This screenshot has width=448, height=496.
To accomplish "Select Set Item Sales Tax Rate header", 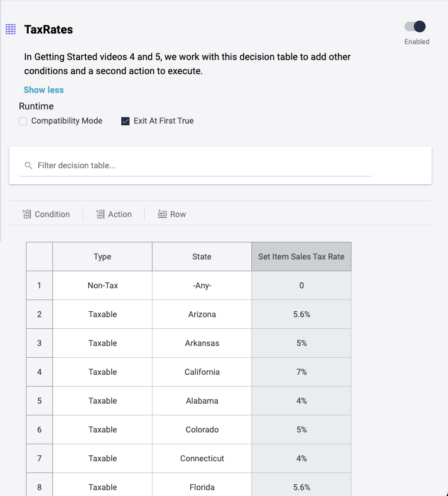I will click(301, 257).
